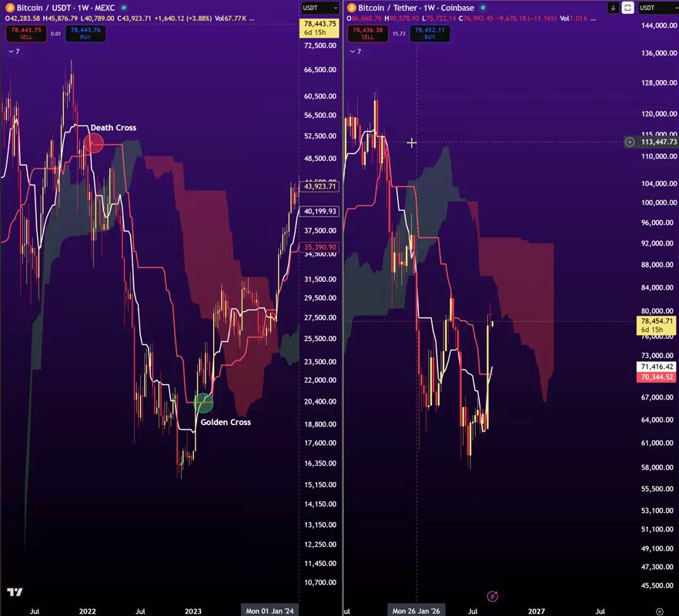This screenshot has height=616, width=679.
Task: Open the lightning event marker on the timeline
Action: pyautogui.click(x=493, y=596)
